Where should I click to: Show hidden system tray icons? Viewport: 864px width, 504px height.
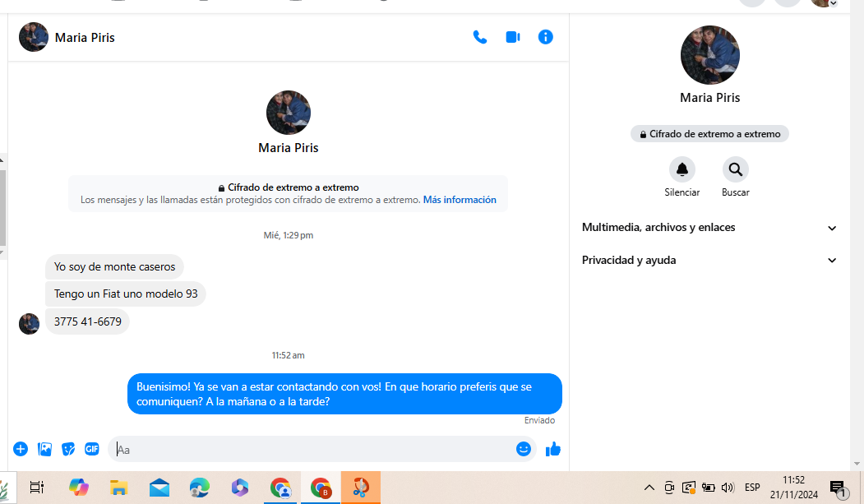pyautogui.click(x=649, y=488)
